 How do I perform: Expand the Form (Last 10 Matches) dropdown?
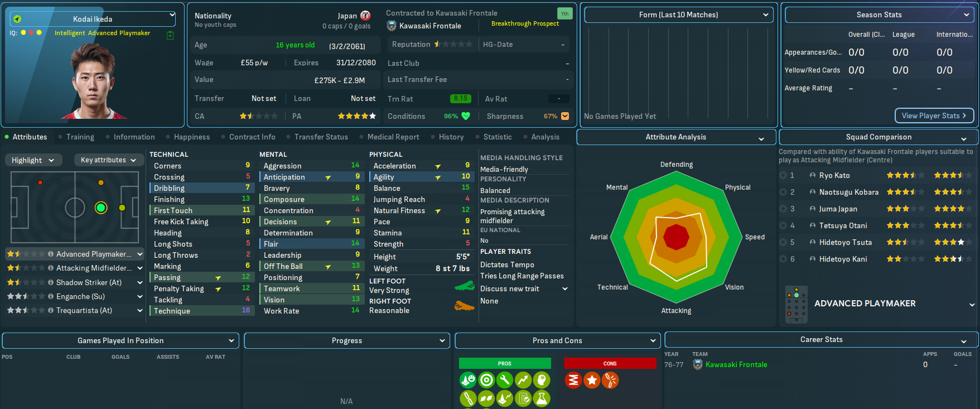pyautogui.click(x=678, y=15)
